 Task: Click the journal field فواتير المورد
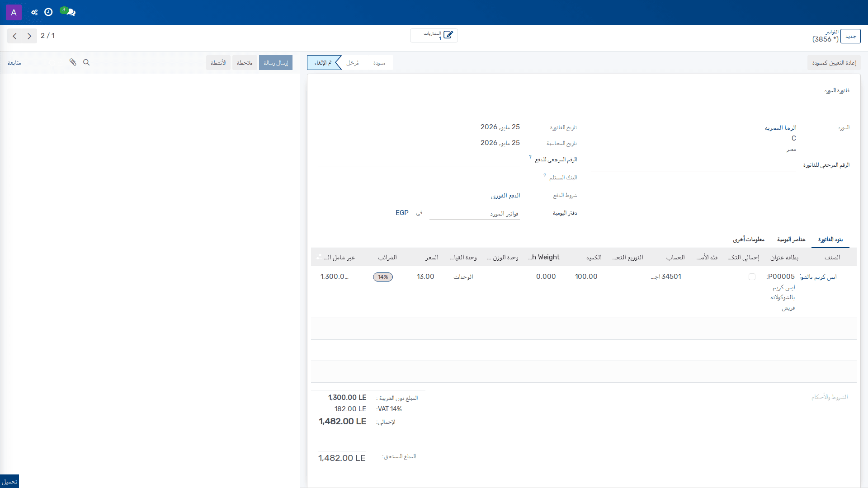[x=475, y=214]
